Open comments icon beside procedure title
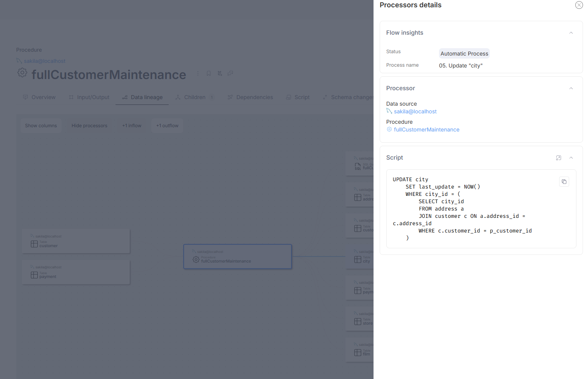The width and height of the screenshot is (588, 379). (230, 73)
